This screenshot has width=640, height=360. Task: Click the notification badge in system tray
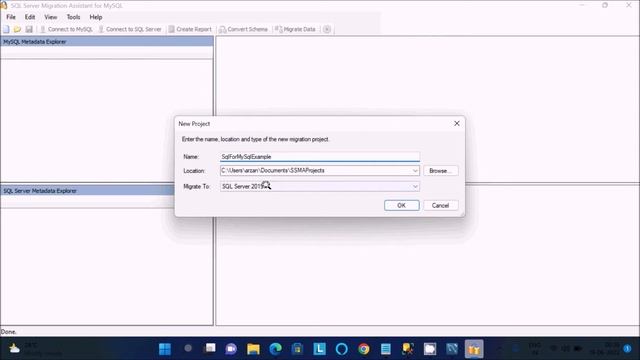(x=627, y=349)
